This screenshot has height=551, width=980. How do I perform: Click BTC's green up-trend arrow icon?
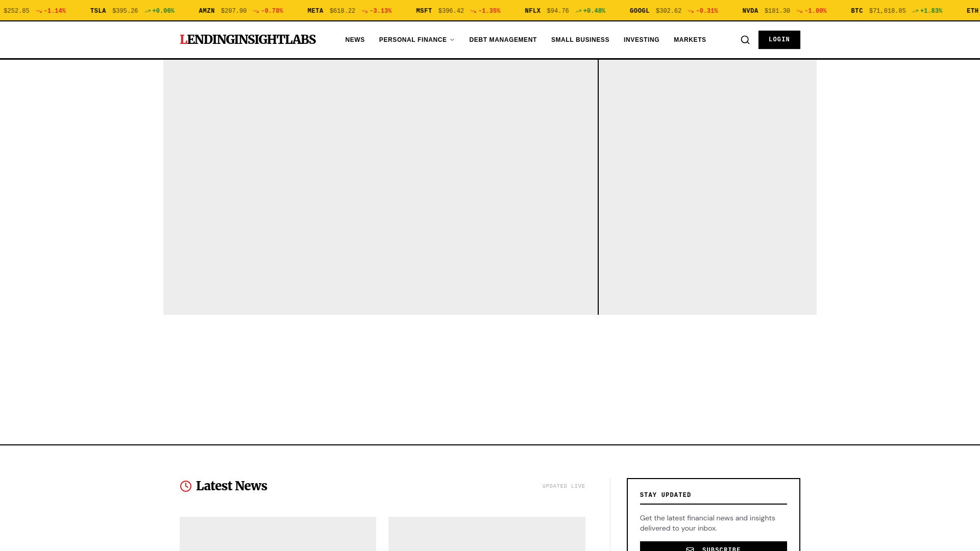[915, 11]
